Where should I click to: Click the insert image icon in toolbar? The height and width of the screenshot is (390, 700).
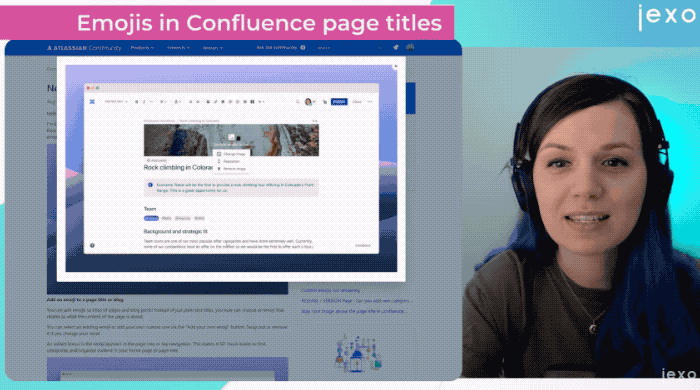[223, 102]
